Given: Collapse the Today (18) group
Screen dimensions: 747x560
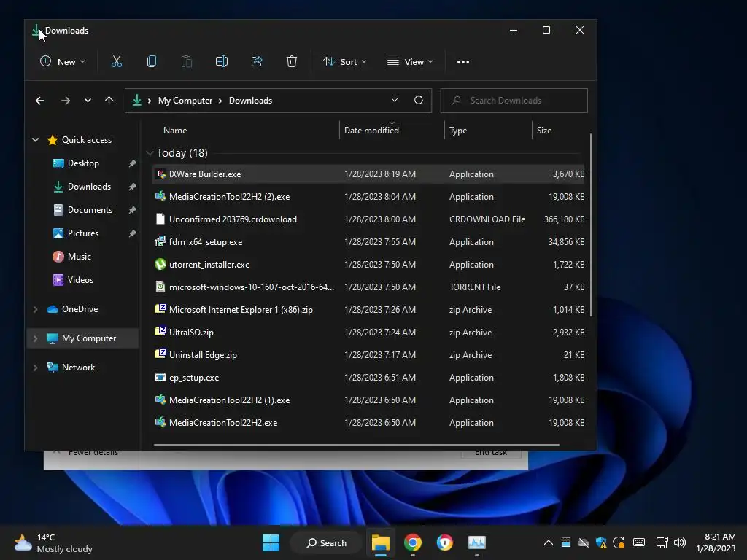Looking at the screenshot, I should tap(150, 153).
